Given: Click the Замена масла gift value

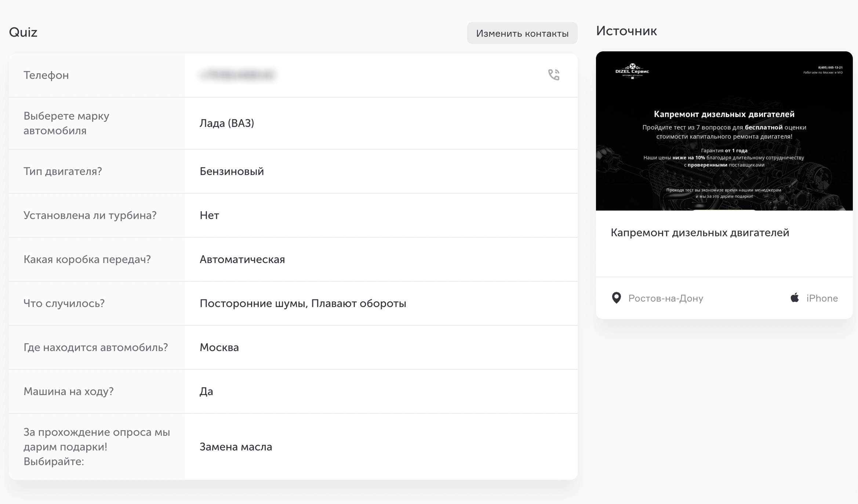Looking at the screenshot, I should click(236, 447).
